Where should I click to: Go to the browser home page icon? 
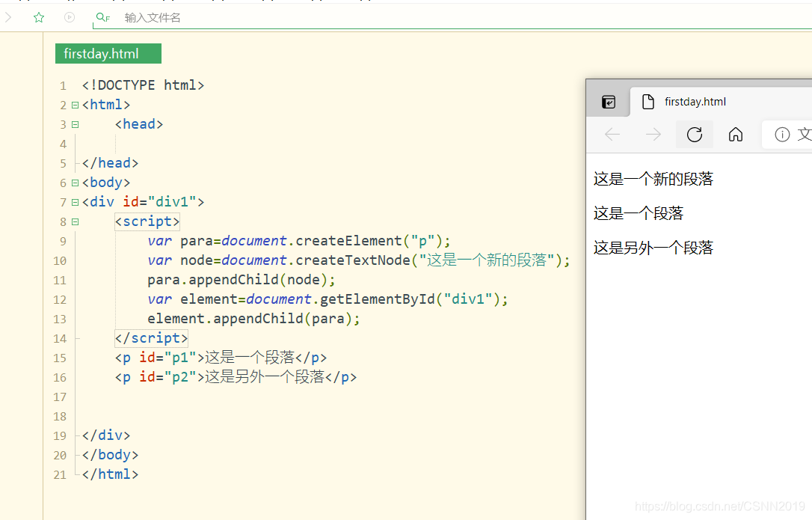pyautogui.click(x=735, y=135)
